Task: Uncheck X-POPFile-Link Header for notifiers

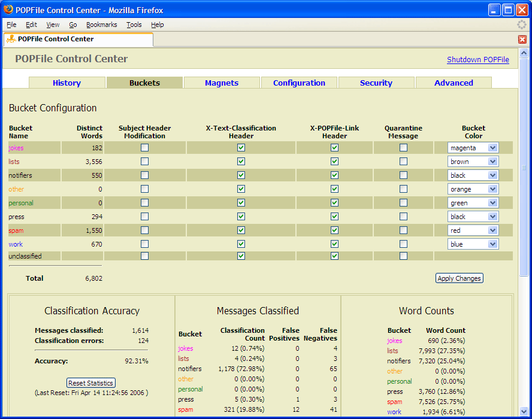Action: point(334,175)
